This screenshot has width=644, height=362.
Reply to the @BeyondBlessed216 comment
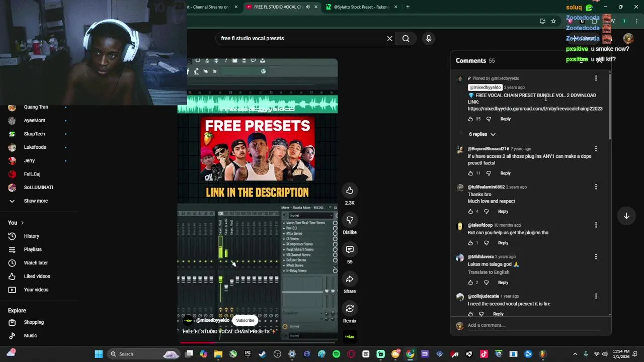505,173
